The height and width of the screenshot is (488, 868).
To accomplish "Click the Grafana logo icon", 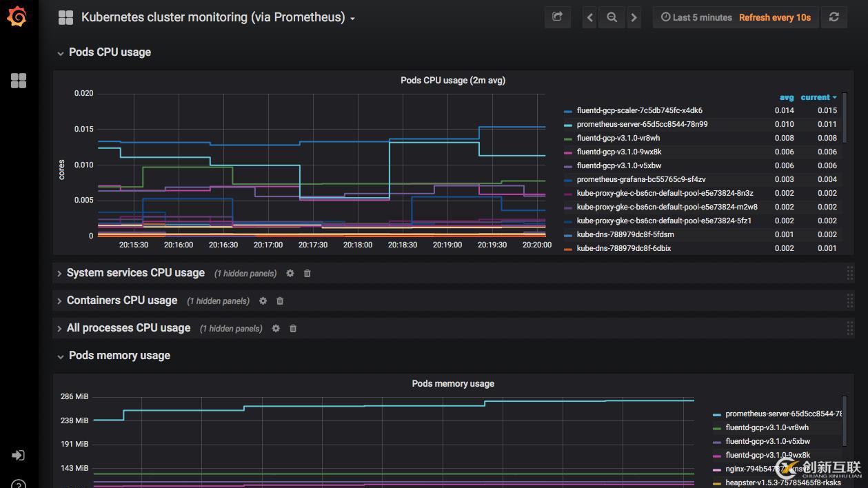I will [17, 17].
